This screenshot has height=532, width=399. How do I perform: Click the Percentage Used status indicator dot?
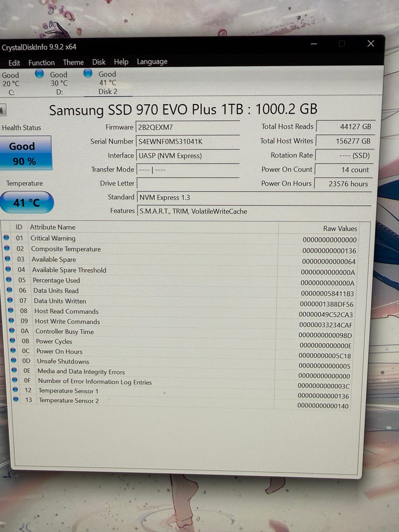pyautogui.click(x=9, y=280)
